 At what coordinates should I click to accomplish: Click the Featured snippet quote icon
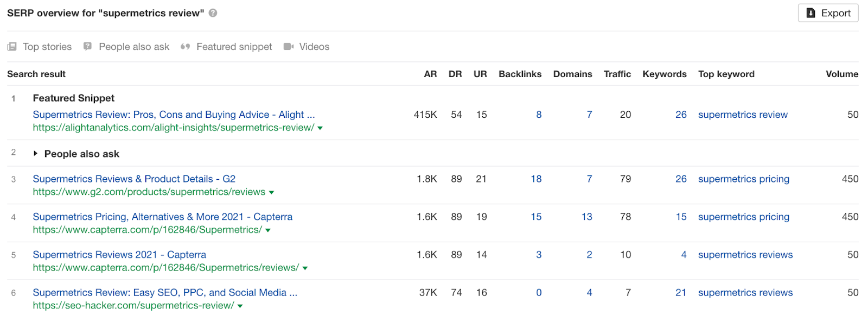point(186,47)
